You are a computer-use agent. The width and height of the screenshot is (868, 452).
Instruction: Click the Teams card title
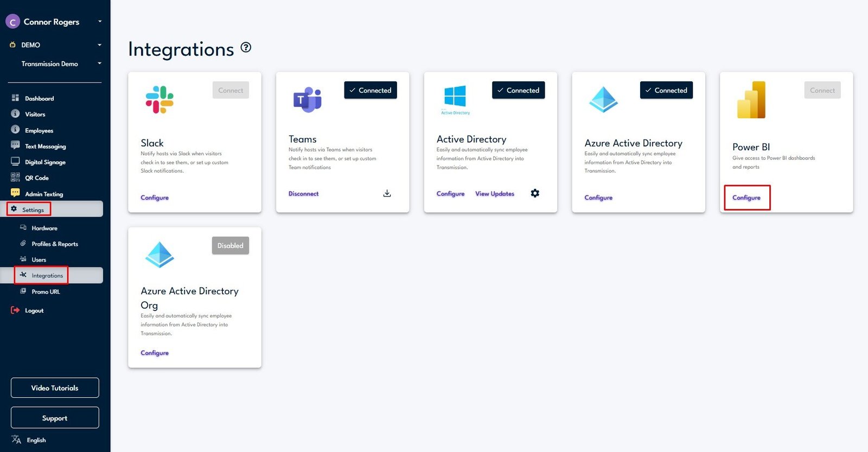tap(303, 139)
